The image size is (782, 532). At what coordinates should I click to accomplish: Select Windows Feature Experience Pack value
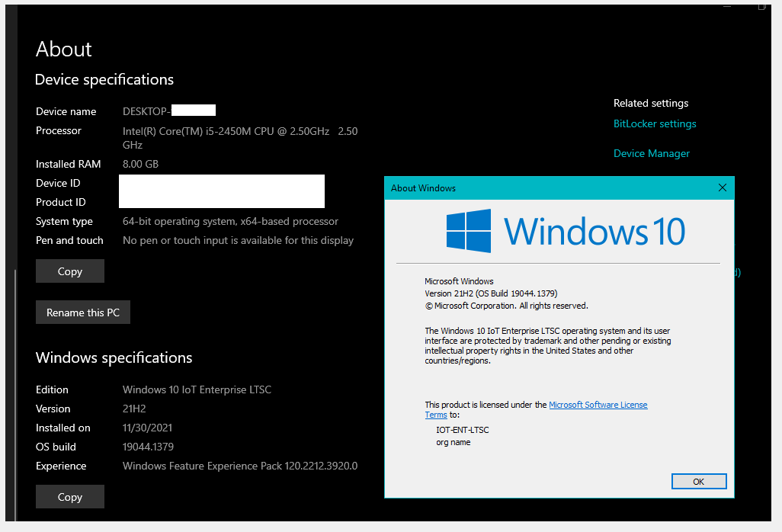point(240,466)
